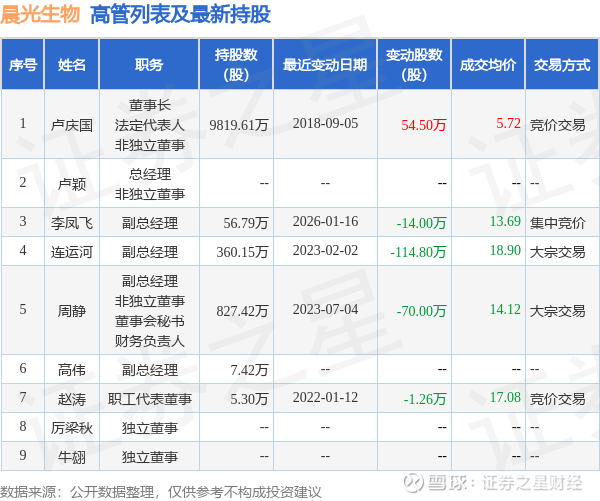Select the name 赵涛
Screen dimensions: 600x501
[72, 399]
